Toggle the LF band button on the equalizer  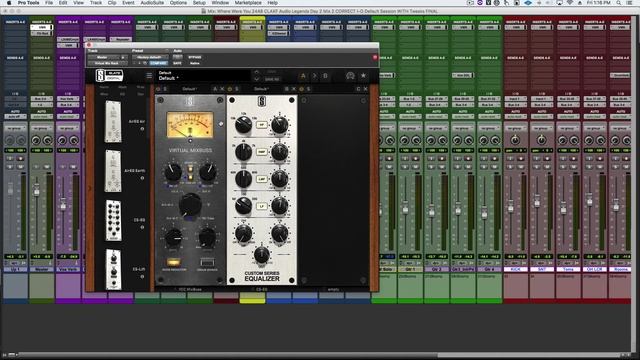[262, 206]
